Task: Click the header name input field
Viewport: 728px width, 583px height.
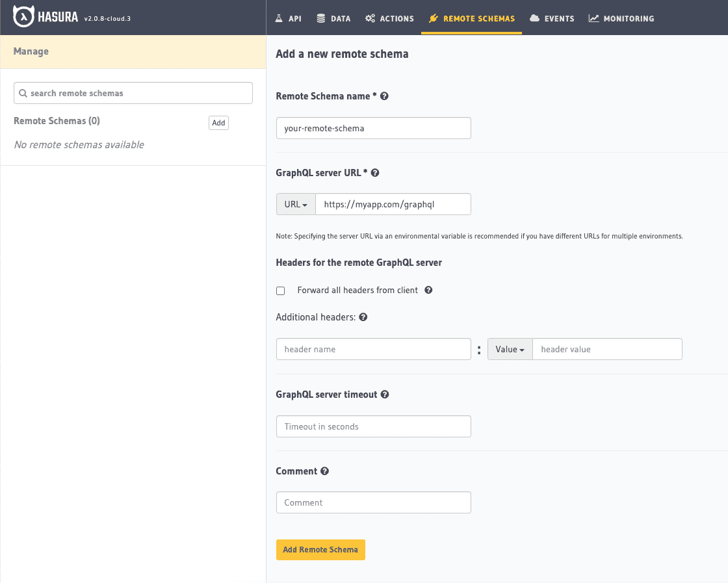Action: pyautogui.click(x=374, y=349)
